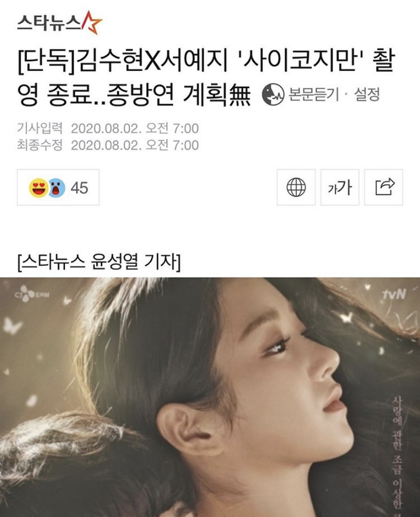420x517 pixels.
Task: Click the orange star logo icon
Action: point(92,23)
